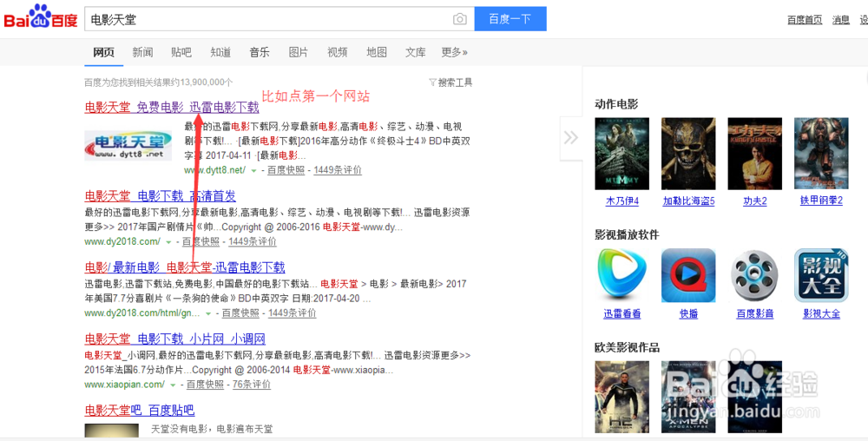Click the 加勒比海盗5 movie poster
This screenshot has height=441, width=868.
(688, 154)
